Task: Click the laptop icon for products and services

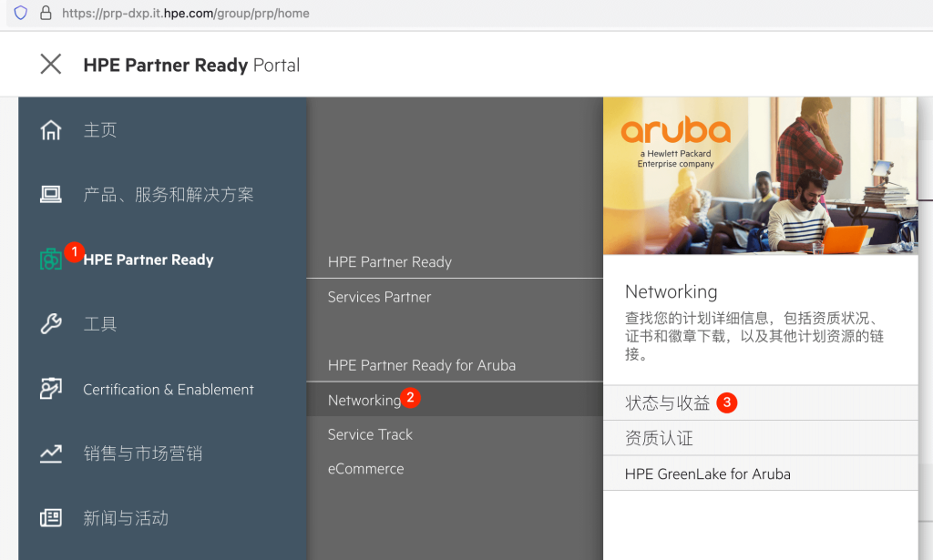Action: pyautogui.click(x=51, y=194)
